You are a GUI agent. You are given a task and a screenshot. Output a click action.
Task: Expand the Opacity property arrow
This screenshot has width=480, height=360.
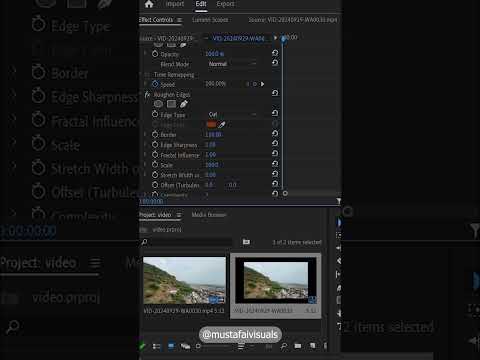click(x=145, y=54)
